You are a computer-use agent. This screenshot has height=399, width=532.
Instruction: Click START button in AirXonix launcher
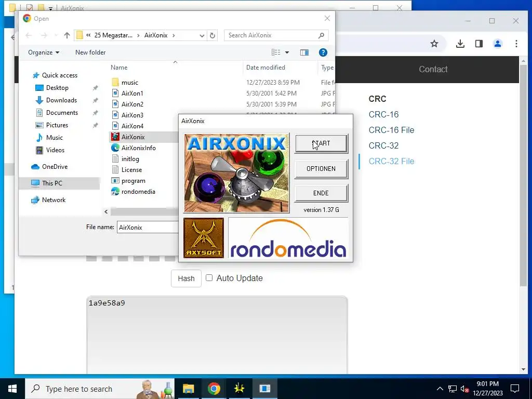321,143
